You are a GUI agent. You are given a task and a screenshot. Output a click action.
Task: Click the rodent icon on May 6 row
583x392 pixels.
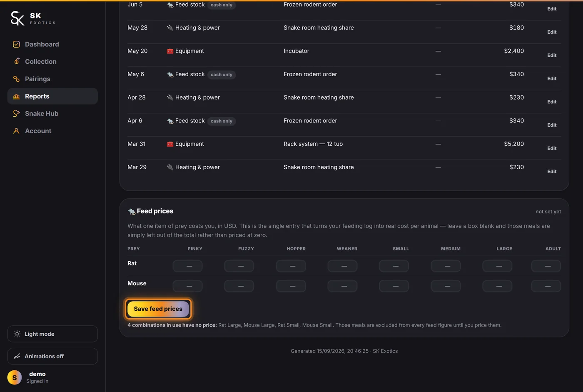(170, 75)
